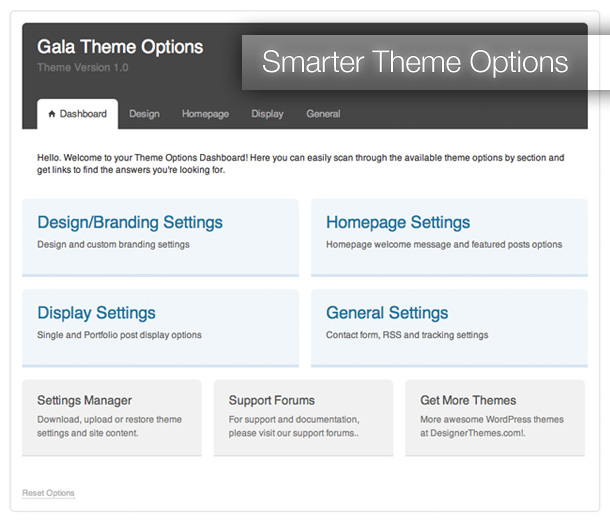610x522 pixels.
Task: Click the 'Smarter Theme Options' banner text
Action: 415,62
